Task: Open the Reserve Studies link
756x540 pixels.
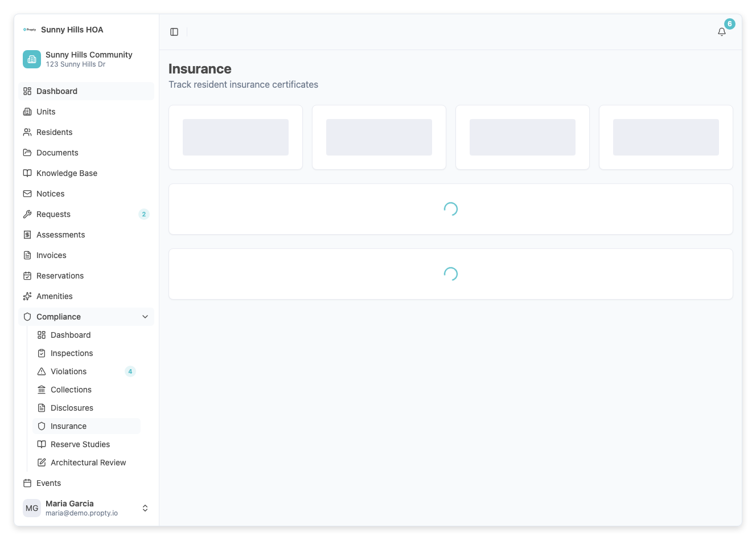Action: coord(80,444)
